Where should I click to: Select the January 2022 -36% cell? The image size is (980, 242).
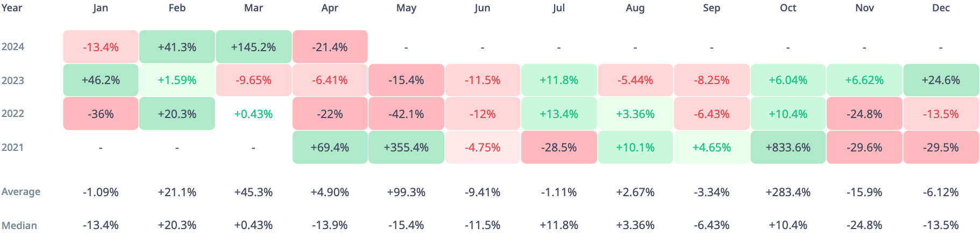101,114
